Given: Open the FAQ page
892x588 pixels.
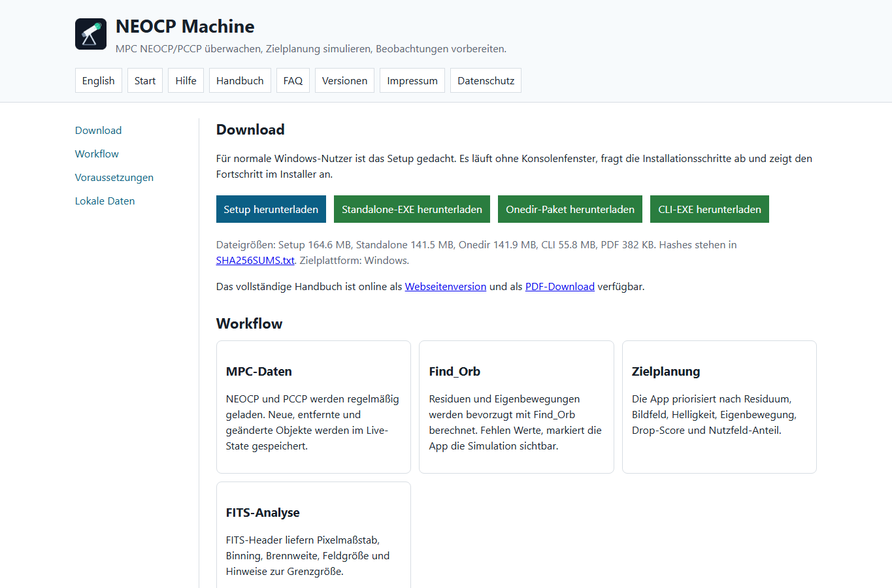Looking at the screenshot, I should [293, 80].
